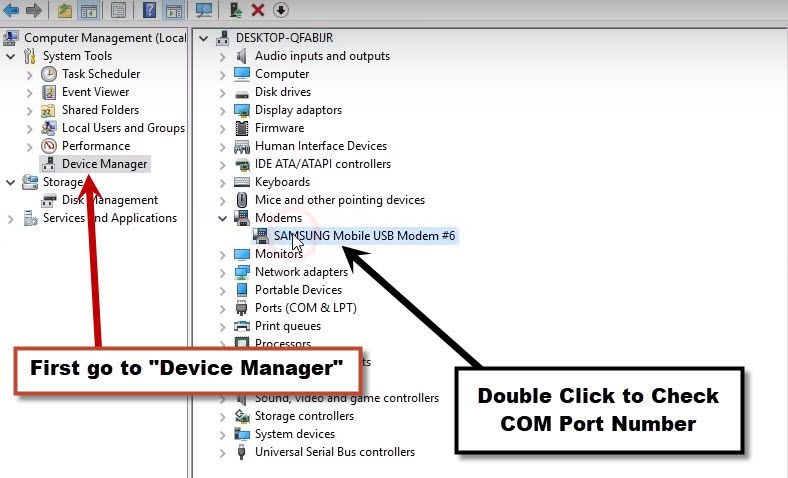
Task: Expand the Disk drives category
Action: pyautogui.click(x=222, y=92)
